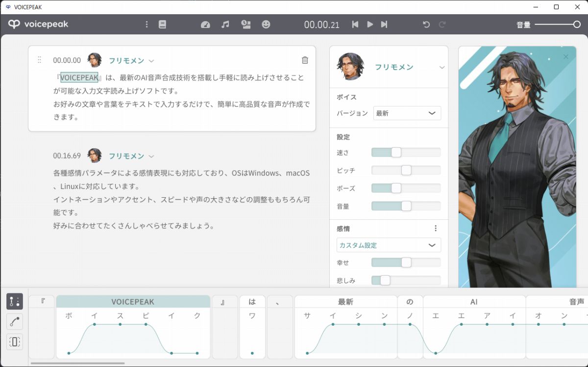Click the undo arrow icon
588x367 pixels.
426,25
